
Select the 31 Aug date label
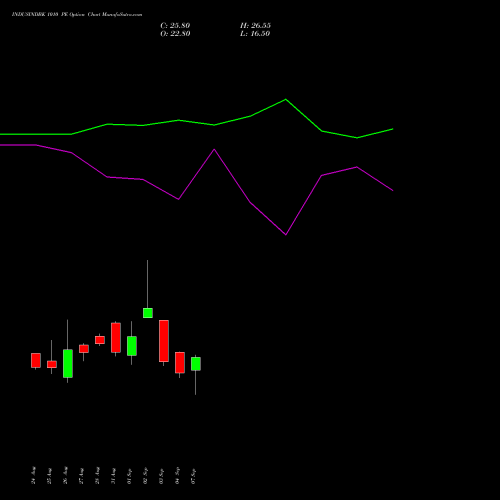point(113,476)
